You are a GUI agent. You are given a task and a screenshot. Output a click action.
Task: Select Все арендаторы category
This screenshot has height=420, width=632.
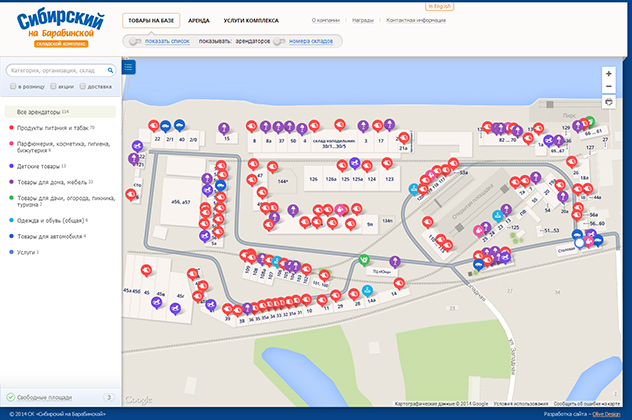(x=60, y=112)
